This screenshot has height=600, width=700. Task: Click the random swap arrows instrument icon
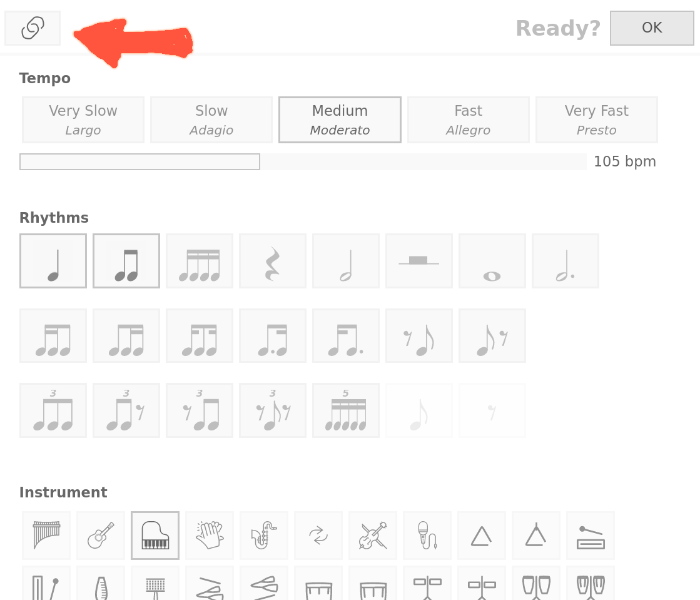318,536
